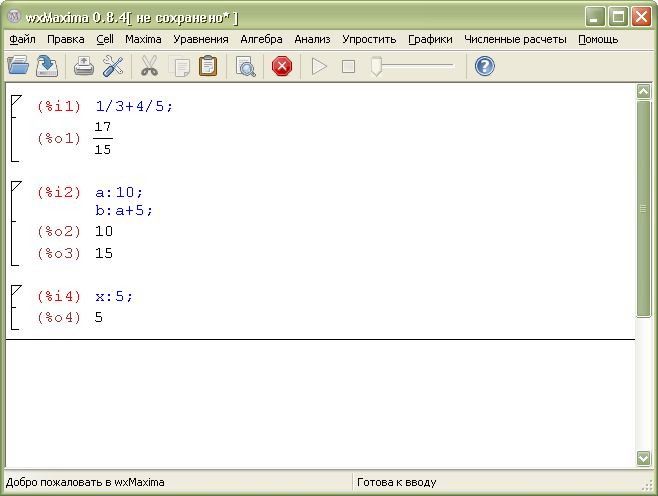Click the (%i4) input label

point(59,296)
